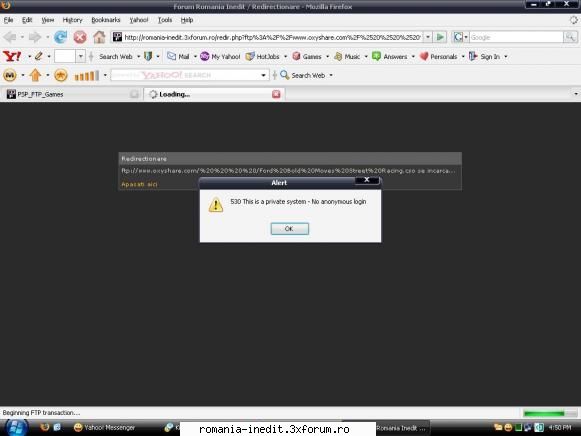The height and width of the screenshot is (436, 581).
Task: Click the Personals heart icon
Action: [424, 56]
